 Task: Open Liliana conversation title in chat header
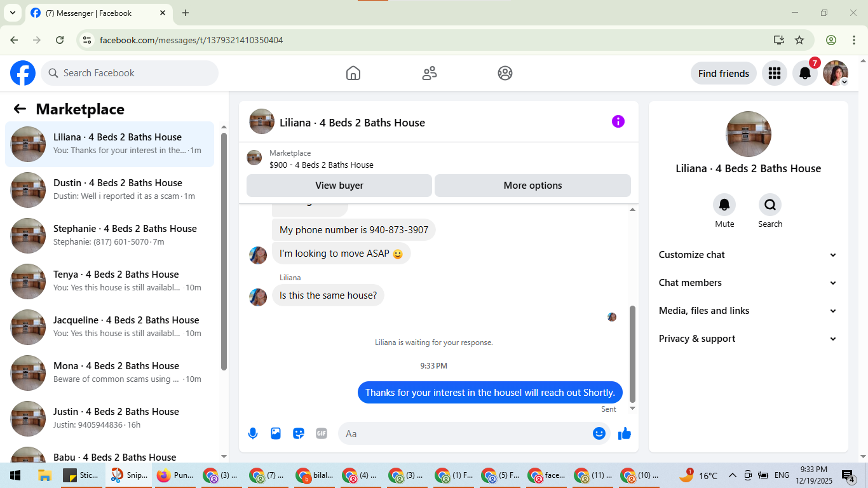pyautogui.click(x=352, y=123)
